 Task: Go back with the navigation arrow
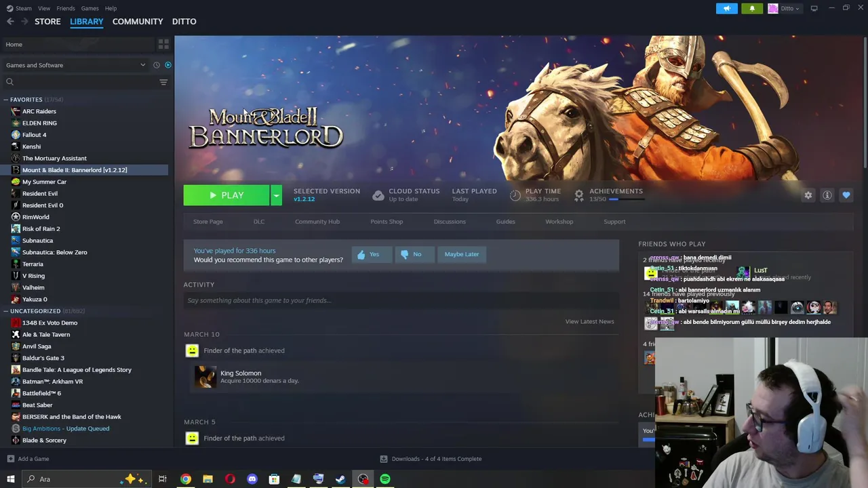(x=10, y=22)
